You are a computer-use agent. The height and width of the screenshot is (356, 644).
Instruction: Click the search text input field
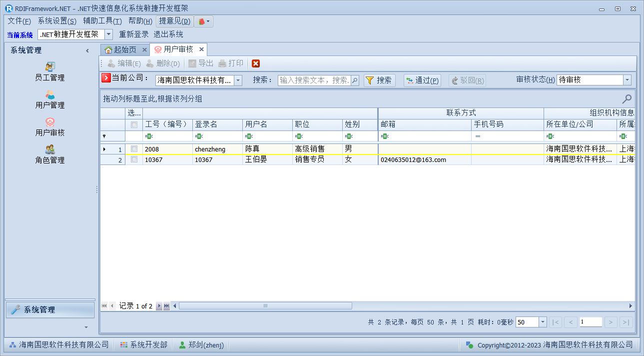click(x=314, y=80)
